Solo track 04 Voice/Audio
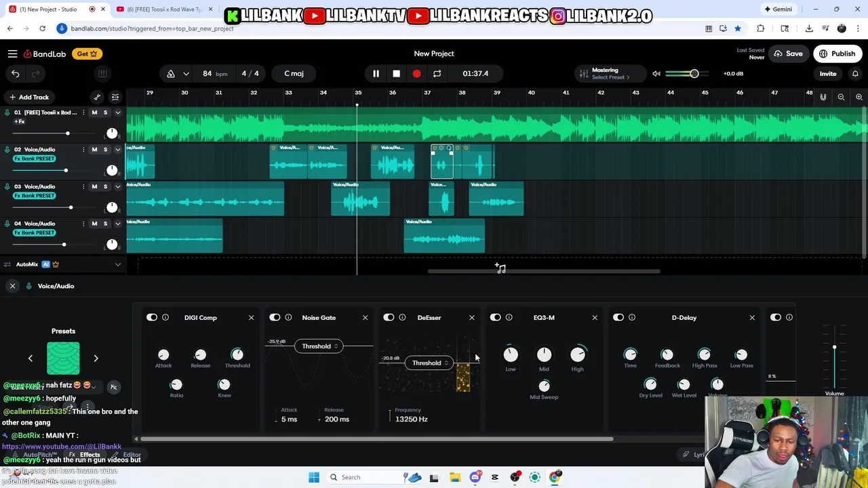The image size is (868, 488). 105,223
